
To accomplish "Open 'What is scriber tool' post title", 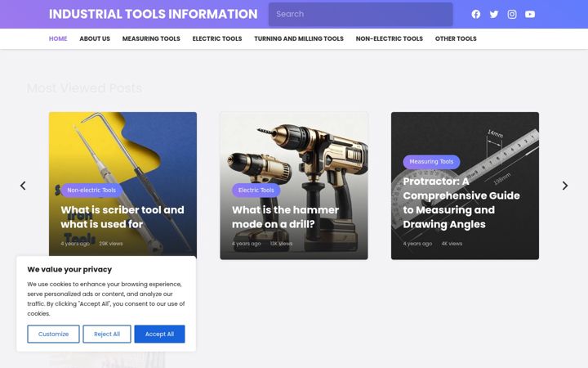I will click(122, 217).
